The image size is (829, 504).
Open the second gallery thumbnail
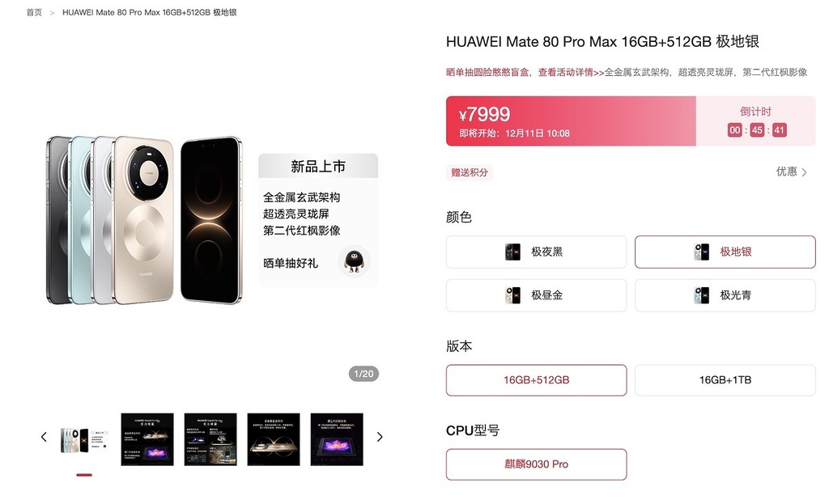pyautogui.click(x=147, y=439)
